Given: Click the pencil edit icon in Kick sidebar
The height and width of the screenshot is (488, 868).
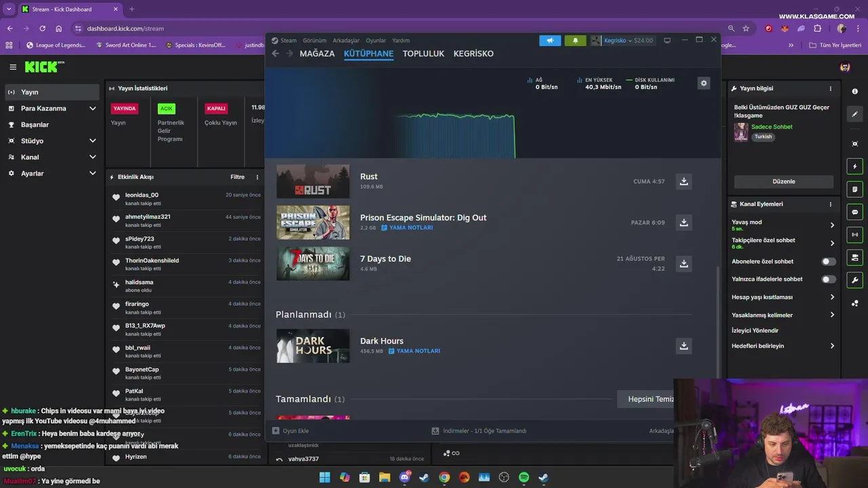Looking at the screenshot, I should [854, 115].
